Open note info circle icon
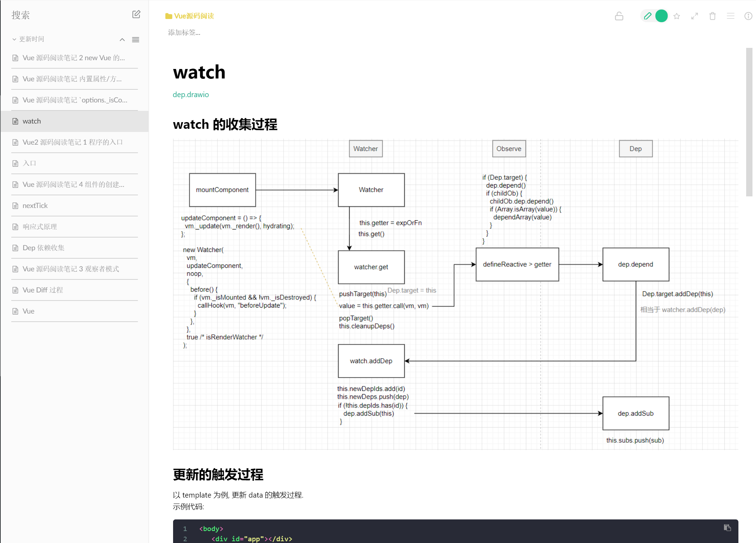 tap(748, 16)
